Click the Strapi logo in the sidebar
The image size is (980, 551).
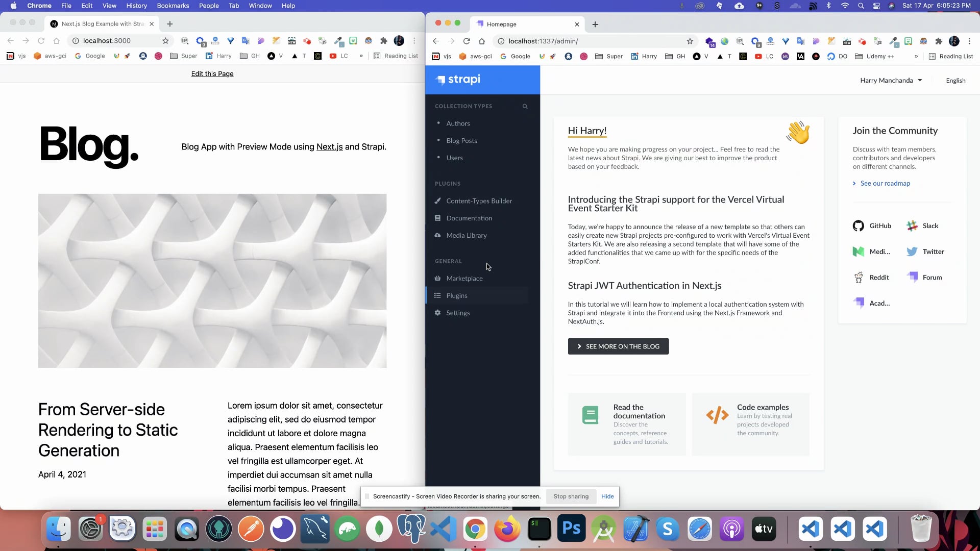(x=458, y=80)
